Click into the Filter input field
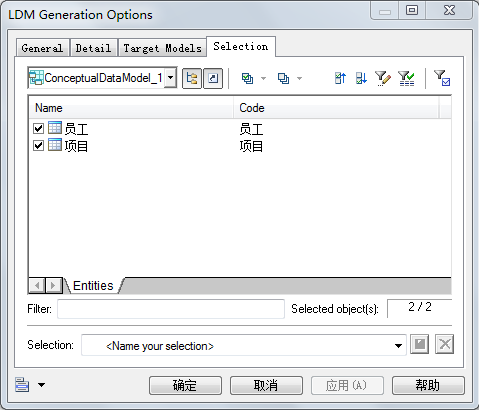 tap(171, 309)
